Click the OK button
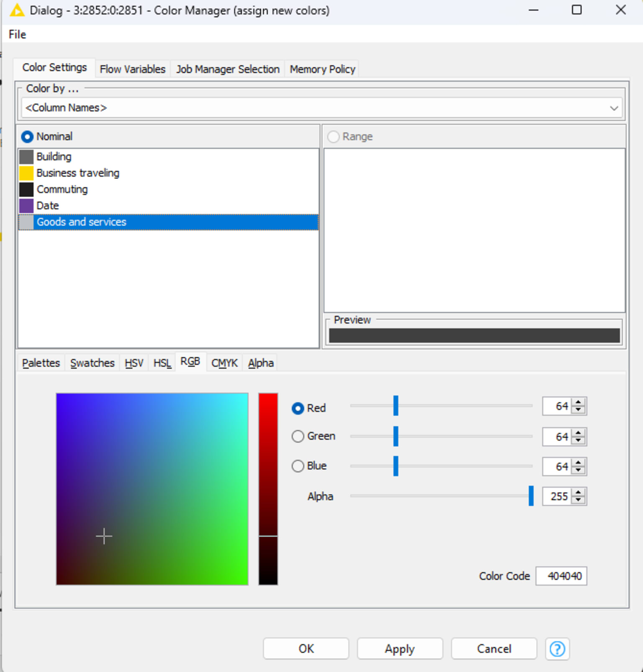Image resolution: width=643 pixels, height=672 pixels. tap(306, 649)
